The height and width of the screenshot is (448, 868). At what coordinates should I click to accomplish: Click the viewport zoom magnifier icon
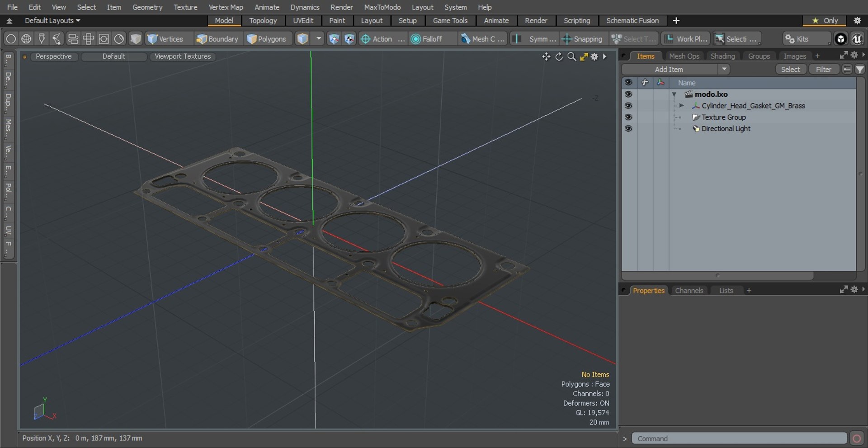click(571, 57)
